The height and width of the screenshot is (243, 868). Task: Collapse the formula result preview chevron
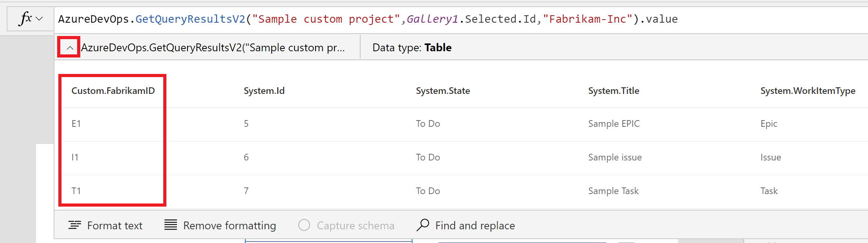70,48
